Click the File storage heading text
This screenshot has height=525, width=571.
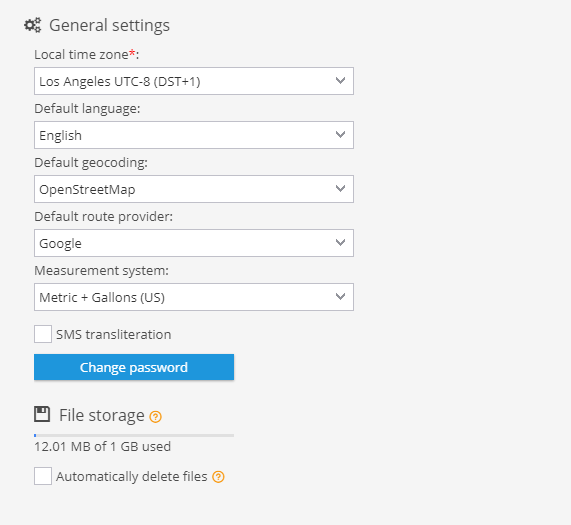coord(102,415)
